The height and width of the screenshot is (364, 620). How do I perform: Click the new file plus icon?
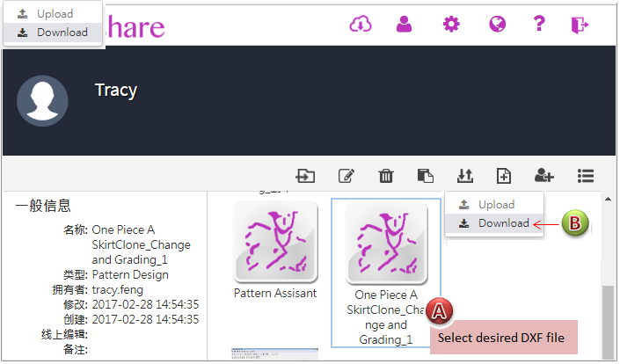tap(504, 176)
